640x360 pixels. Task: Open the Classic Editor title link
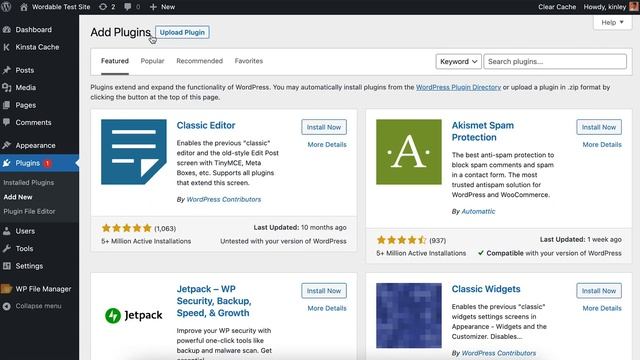pyautogui.click(x=206, y=125)
